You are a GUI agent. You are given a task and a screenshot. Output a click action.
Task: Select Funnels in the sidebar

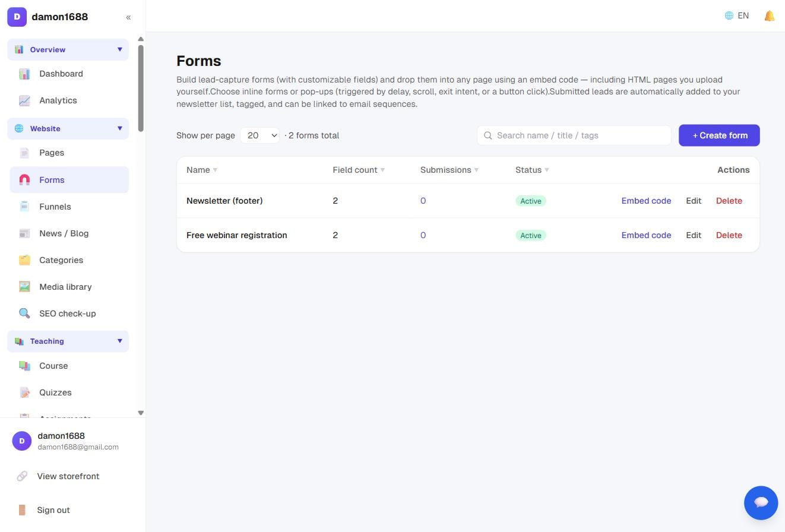point(69,207)
